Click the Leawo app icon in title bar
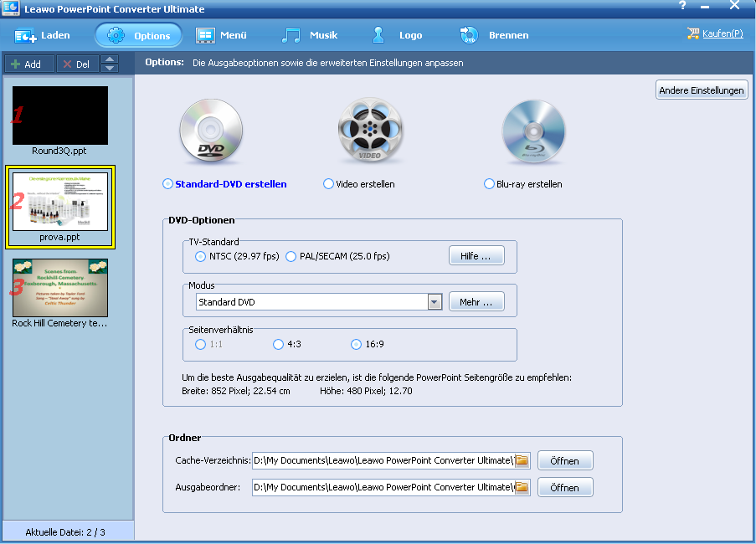The height and width of the screenshot is (544, 756). pos(11,8)
